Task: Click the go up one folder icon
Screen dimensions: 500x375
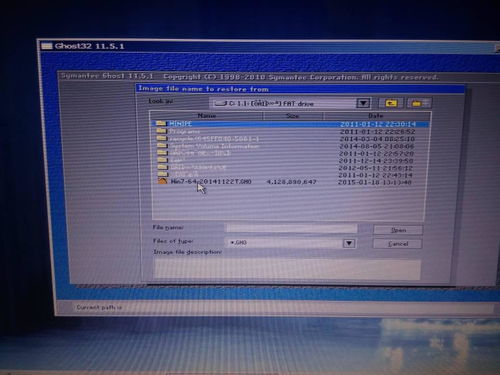Action: tap(391, 103)
